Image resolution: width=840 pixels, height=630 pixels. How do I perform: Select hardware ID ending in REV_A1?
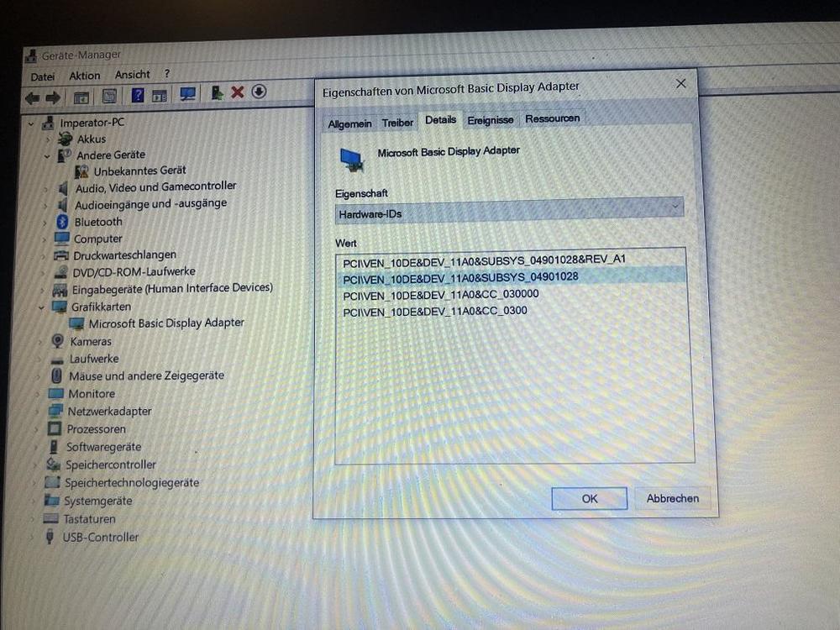pyautogui.click(x=484, y=260)
